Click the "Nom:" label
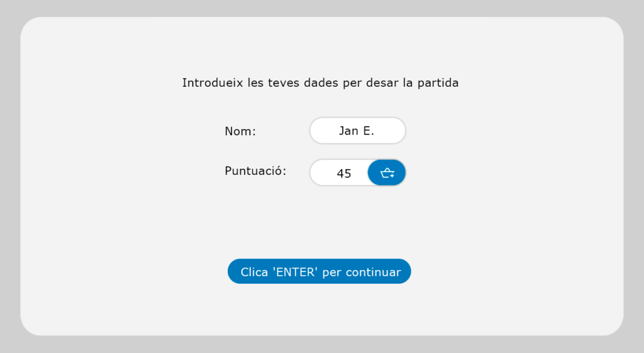 pos(240,132)
